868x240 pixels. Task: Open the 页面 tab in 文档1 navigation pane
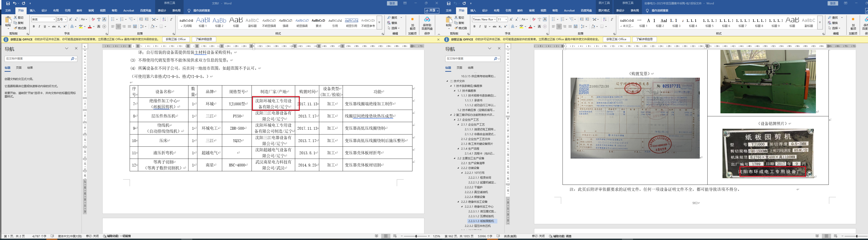click(x=19, y=68)
